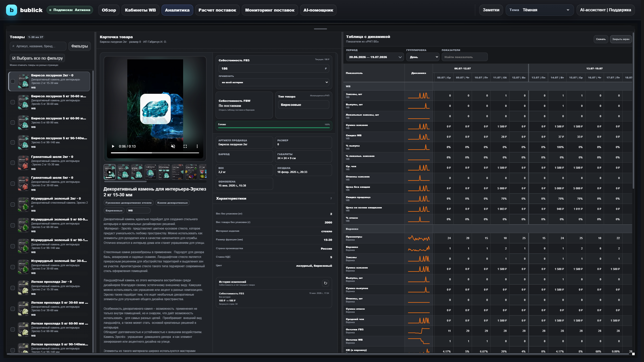Click the thumbnail strip horizontal scrollbar
The width and height of the screenshot is (644, 362).
pos(125,182)
